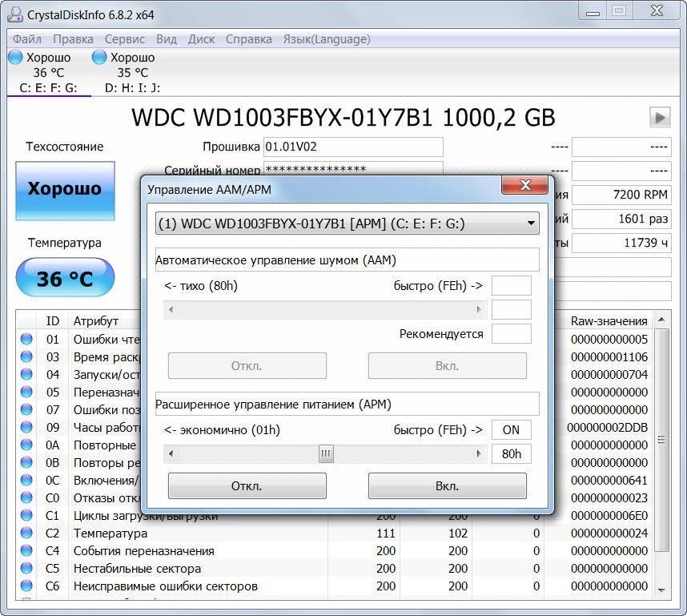Select the Нестабильные сектора row
The width and height of the screenshot is (687, 616).
335,568
